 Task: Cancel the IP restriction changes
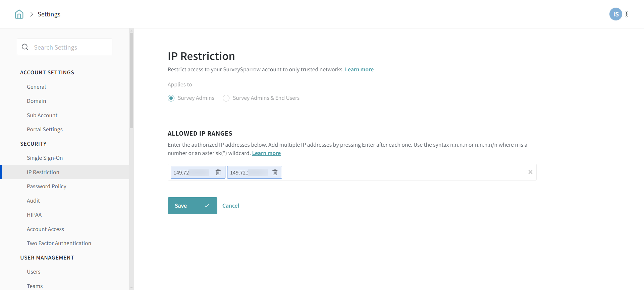click(x=231, y=206)
